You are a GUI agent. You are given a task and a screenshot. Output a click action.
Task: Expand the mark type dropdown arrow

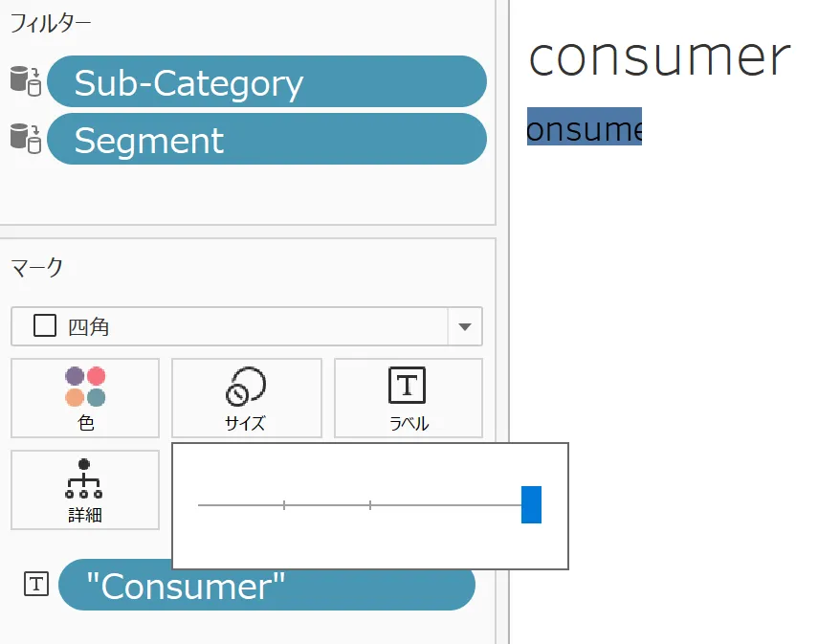[x=465, y=326]
